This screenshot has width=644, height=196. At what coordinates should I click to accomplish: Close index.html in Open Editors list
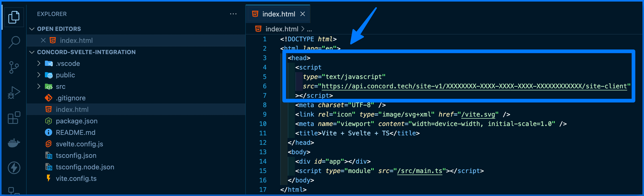pyautogui.click(x=43, y=41)
